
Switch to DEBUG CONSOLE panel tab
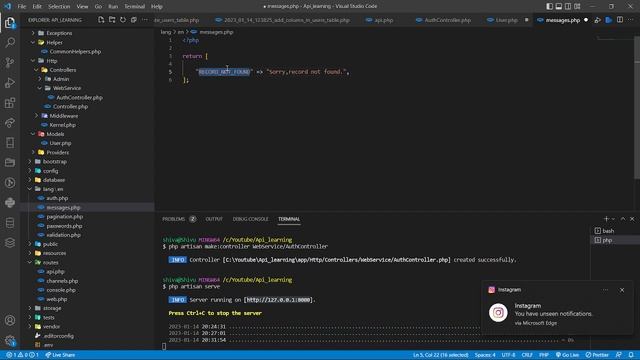point(250,219)
